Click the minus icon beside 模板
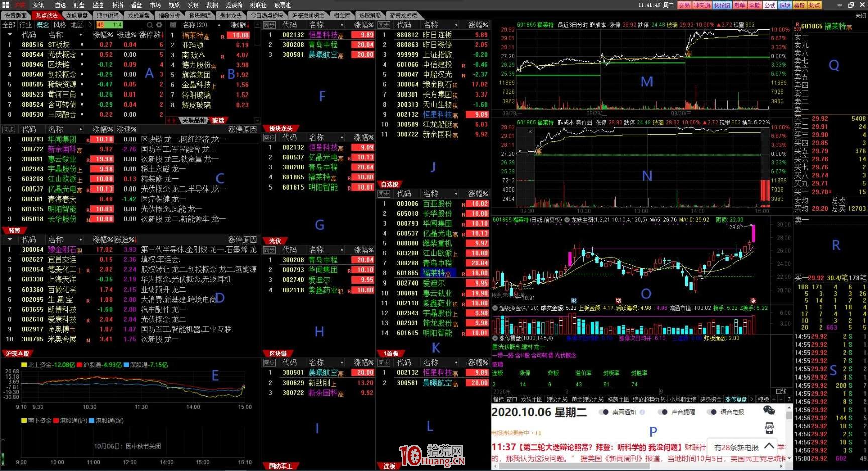The width and height of the screenshot is (868, 471). pyautogui.click(x=782, y=399)
